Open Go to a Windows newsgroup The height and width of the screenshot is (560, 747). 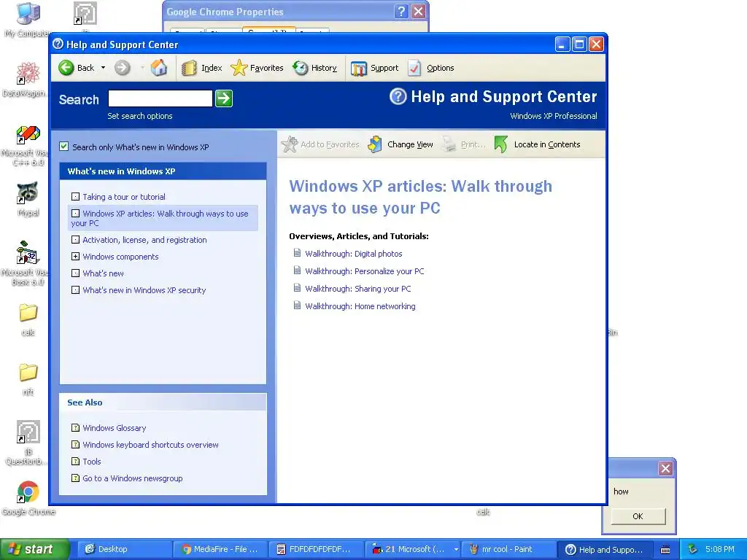coord(133,478)
